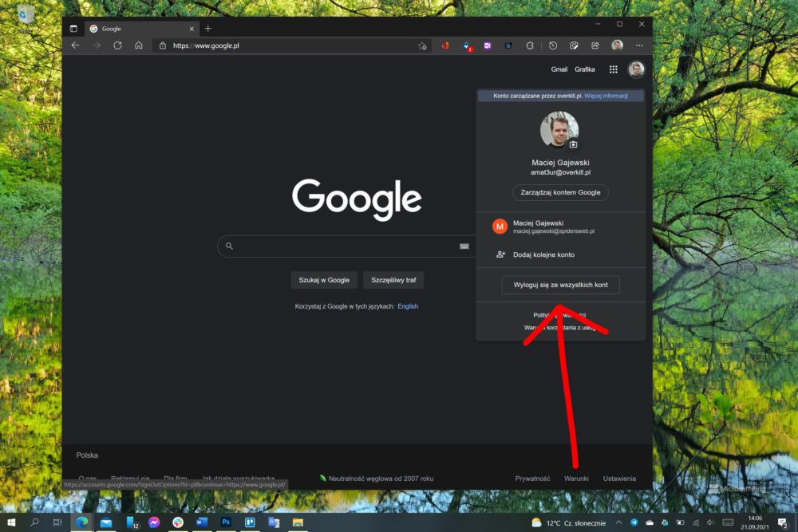
Task: Click Więcej informacji link
Action: (x=606, y=96)
